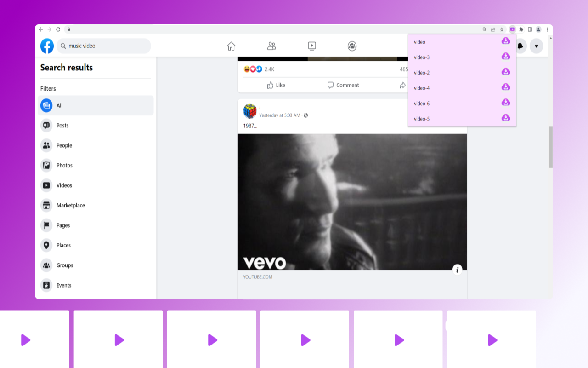Open the Watch video icon in top navigation

311,46
